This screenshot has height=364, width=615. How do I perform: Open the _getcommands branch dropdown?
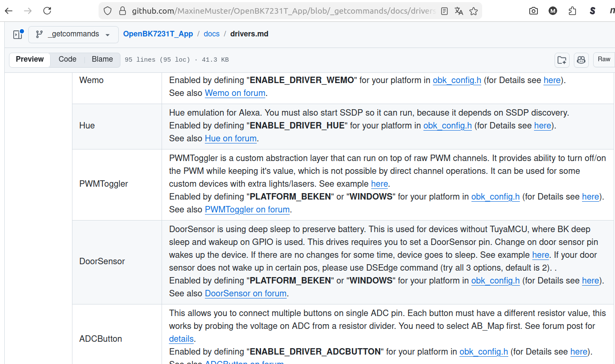point(73,34)
